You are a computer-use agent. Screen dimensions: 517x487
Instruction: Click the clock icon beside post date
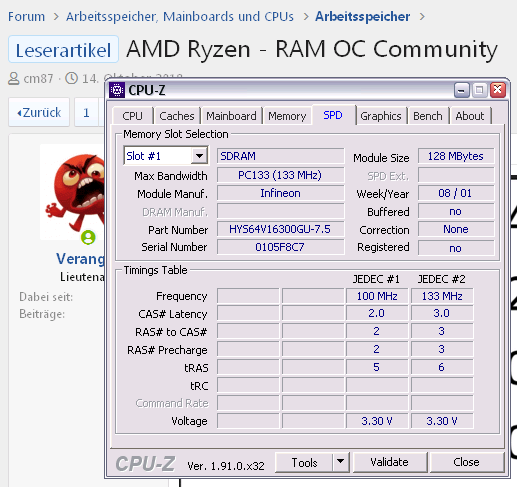coord(71,78)
